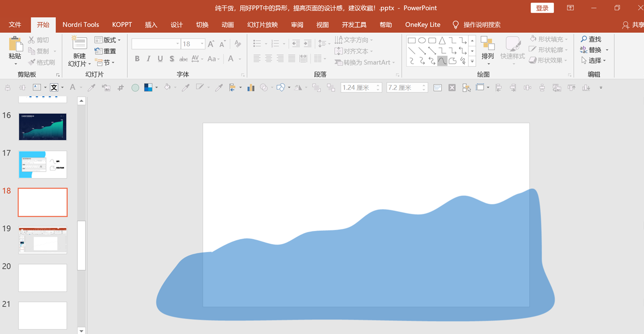Click the green circle icon in quick toolbar
Image resolution: width=644 pixels, height=334 pixels.
135,88
